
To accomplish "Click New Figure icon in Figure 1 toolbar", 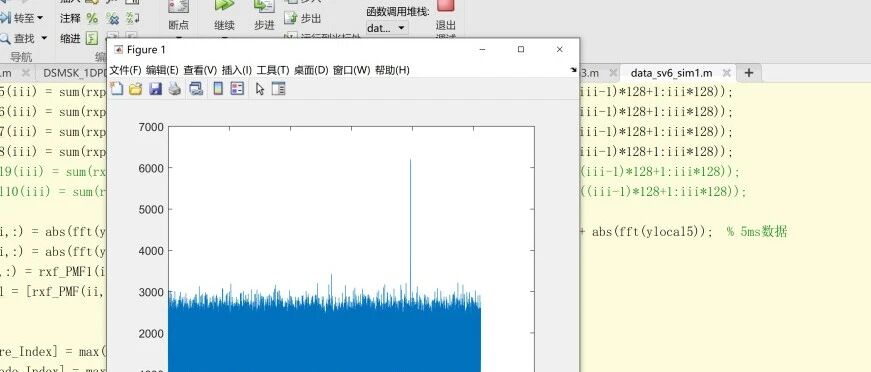I will tap(116, 89).
